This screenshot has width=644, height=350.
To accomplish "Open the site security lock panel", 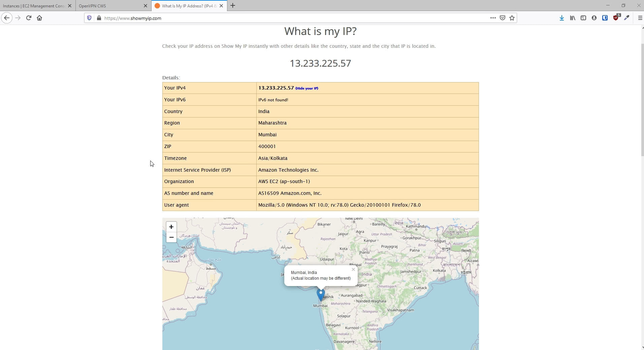I will 99,18.
